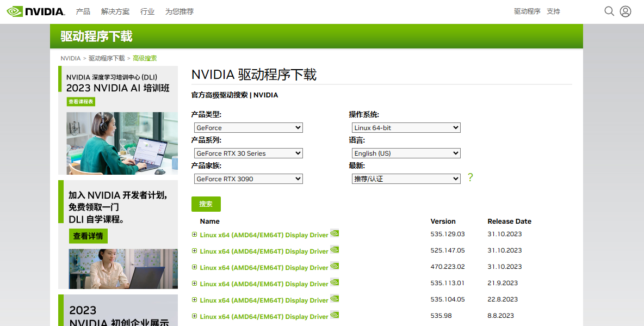Go to 支持 in header

(553, 11)
